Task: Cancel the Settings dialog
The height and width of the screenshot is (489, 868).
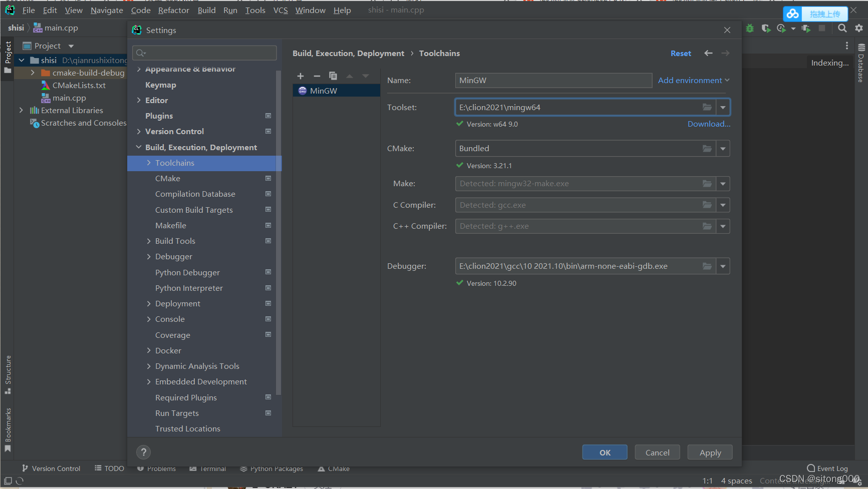Action: 657,452
